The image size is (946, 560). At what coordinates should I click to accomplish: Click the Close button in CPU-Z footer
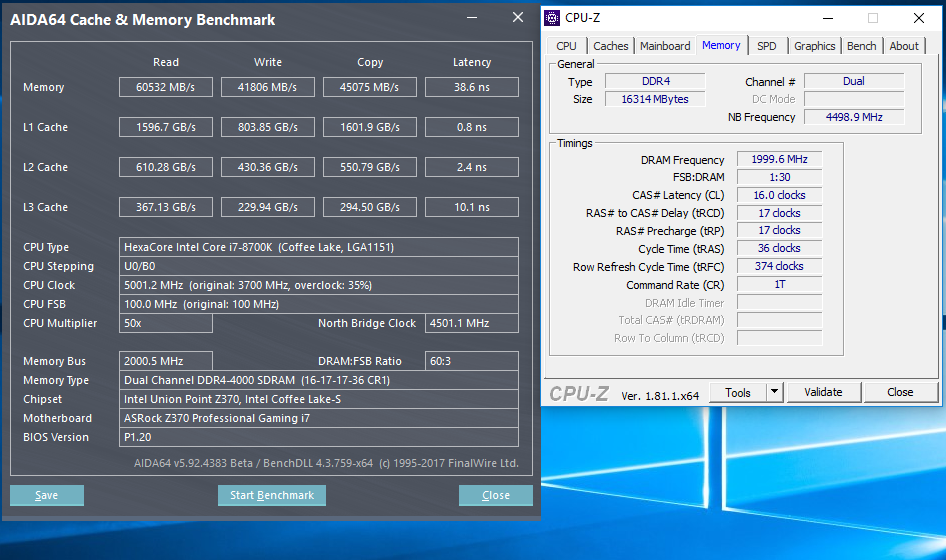coord(900,392)
